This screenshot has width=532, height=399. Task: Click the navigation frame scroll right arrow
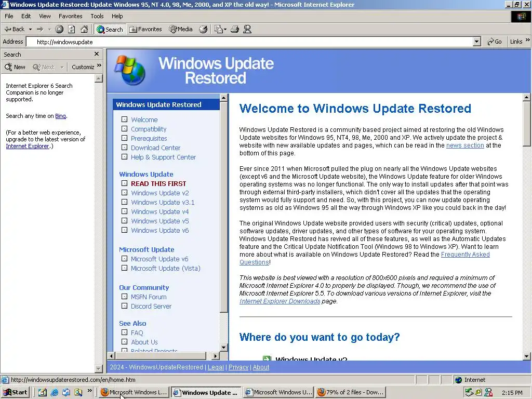point(216,356)
